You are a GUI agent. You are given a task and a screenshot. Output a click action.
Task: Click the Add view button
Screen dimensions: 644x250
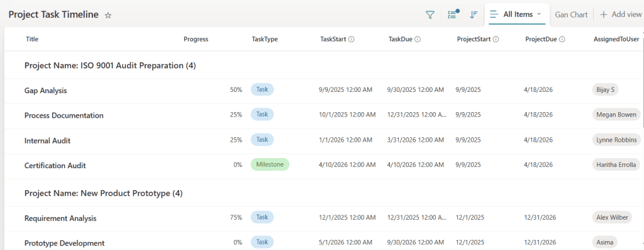[x=621, y=15]
